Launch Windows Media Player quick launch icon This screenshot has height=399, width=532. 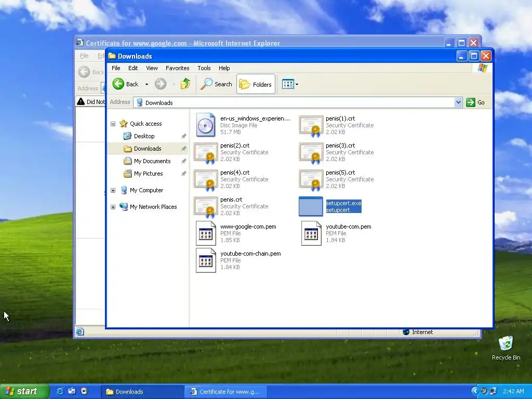(84, 391)
